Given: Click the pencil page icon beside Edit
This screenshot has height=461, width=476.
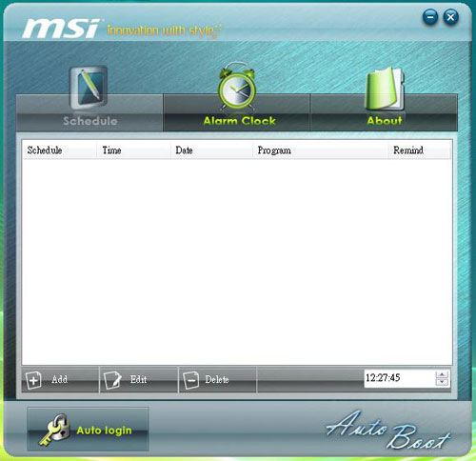Looking at the screenshot, I should pos(112,380).
